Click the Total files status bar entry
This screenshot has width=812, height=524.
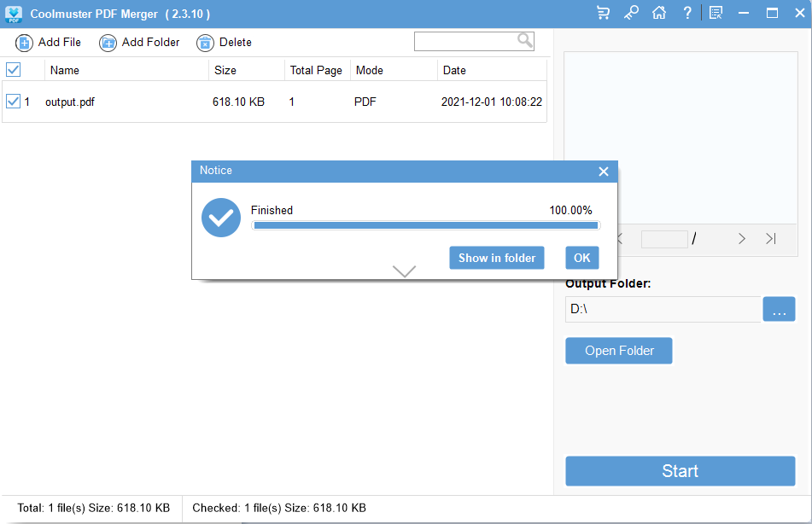coord(94,508)
